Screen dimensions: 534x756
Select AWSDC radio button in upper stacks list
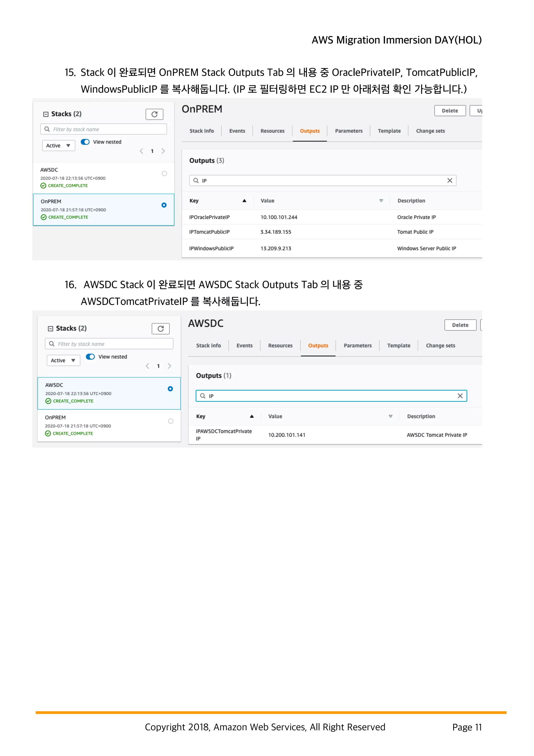(x=164, y=173)
